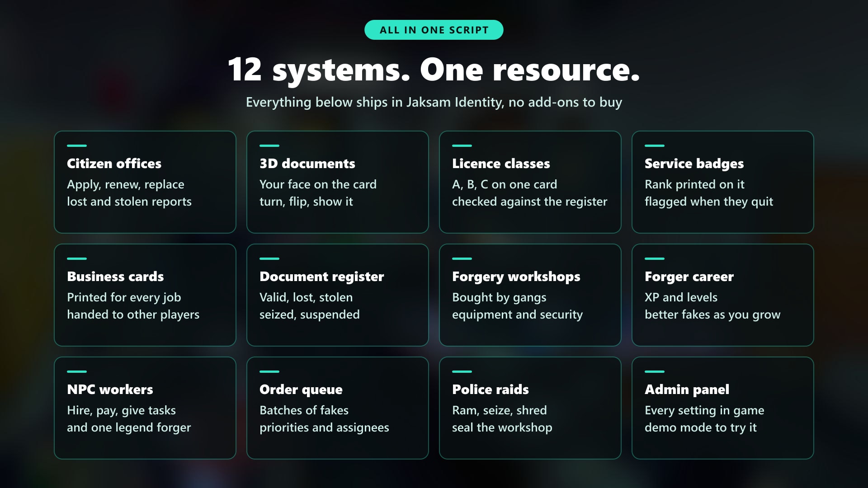868x488 pixels.
Task: Click the Forgery workshops card title
Action: point(516,277)
